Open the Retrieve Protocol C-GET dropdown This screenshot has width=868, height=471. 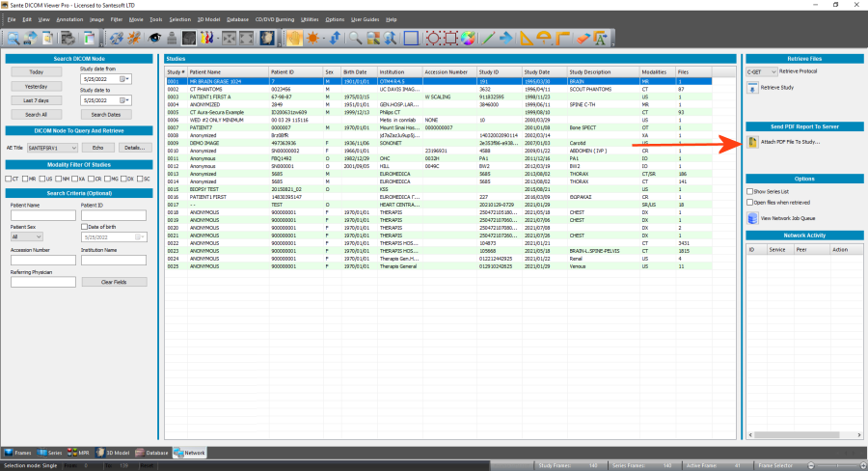tap(760, 70)
